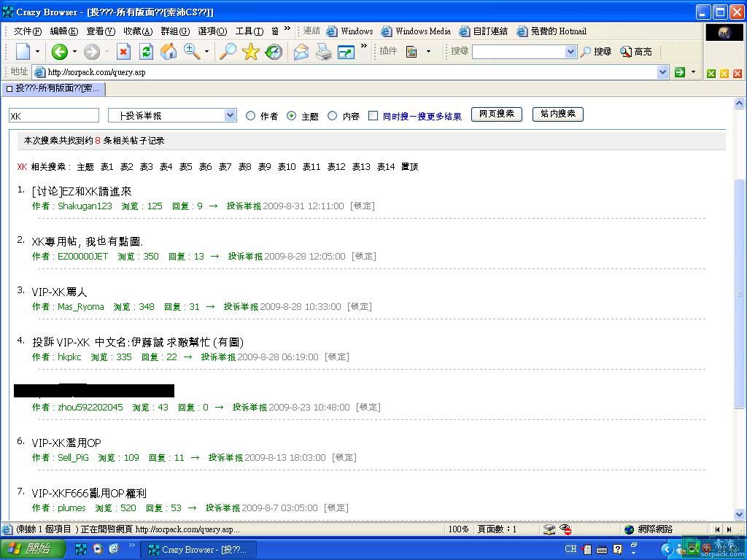
Task: Expand the 投诉举报 forum dropdown
Action: pos(230,115)
